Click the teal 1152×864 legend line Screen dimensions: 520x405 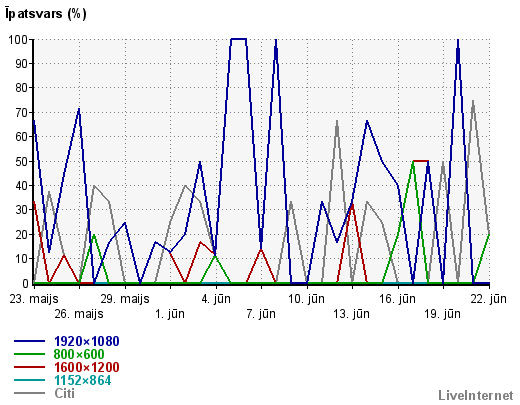click(29, 380)
